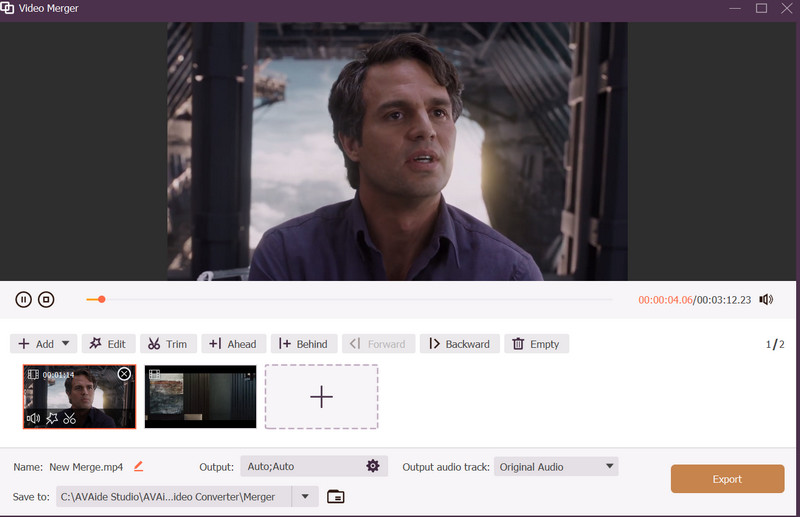The width and height of the screenshot is (800, 517).
Task: Click the playback progress slider handle
Action: pyautogui.click(x=102, y=300)
